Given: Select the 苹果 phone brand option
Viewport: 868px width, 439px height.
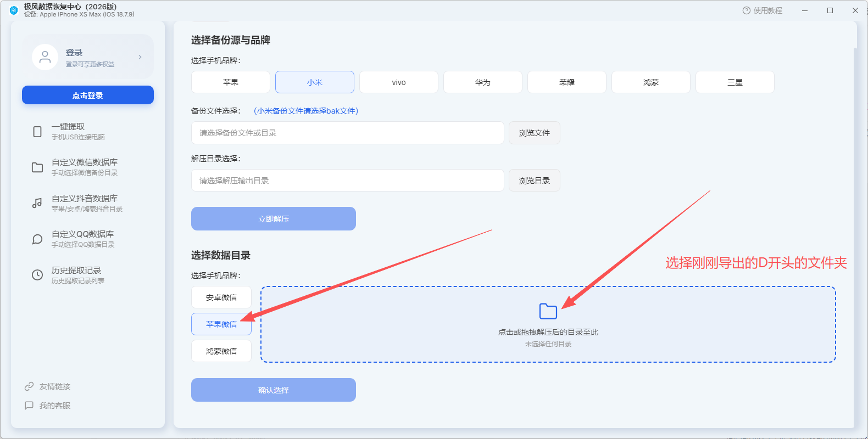Looking at the screenshot, I should pos(231,82).
